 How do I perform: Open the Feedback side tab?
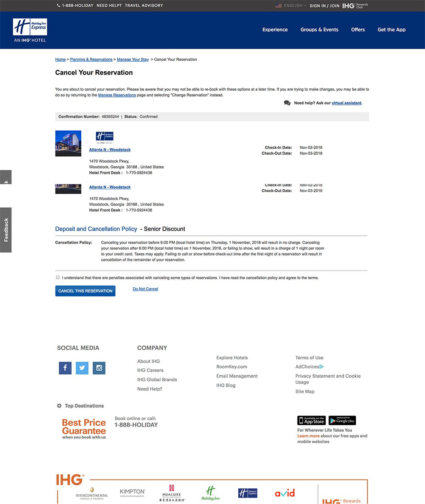click(6, 230)
